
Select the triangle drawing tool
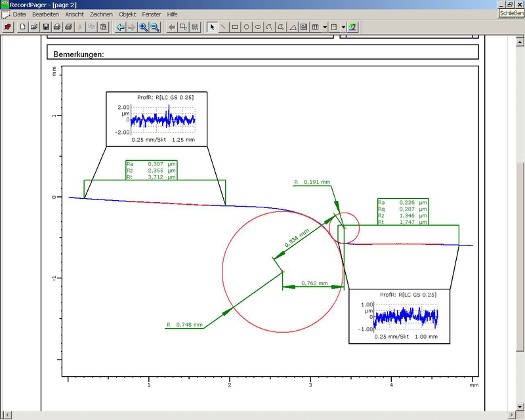(293, 27)
